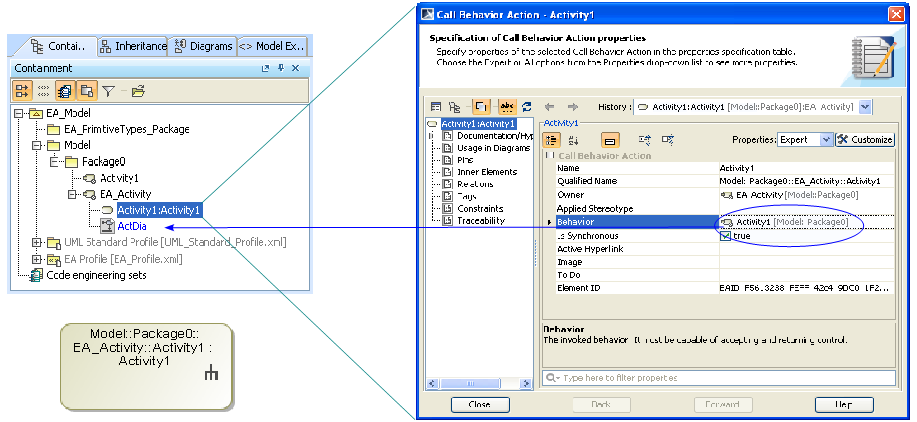Image resolution: width=917 pixels, height=422 pixels.
Task: Go forward with the right arrow in dialog
Action: point(573,107)
